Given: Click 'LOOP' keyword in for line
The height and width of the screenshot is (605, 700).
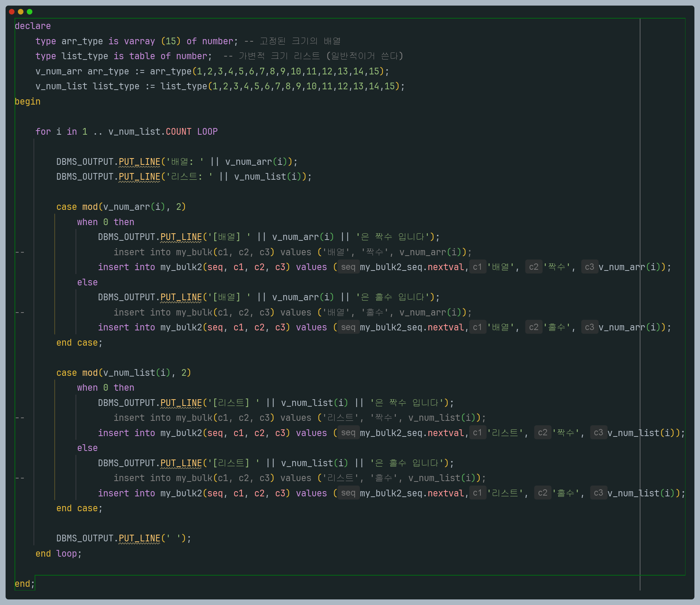Looking at the screenshot, I should click(x=207, y=132).
